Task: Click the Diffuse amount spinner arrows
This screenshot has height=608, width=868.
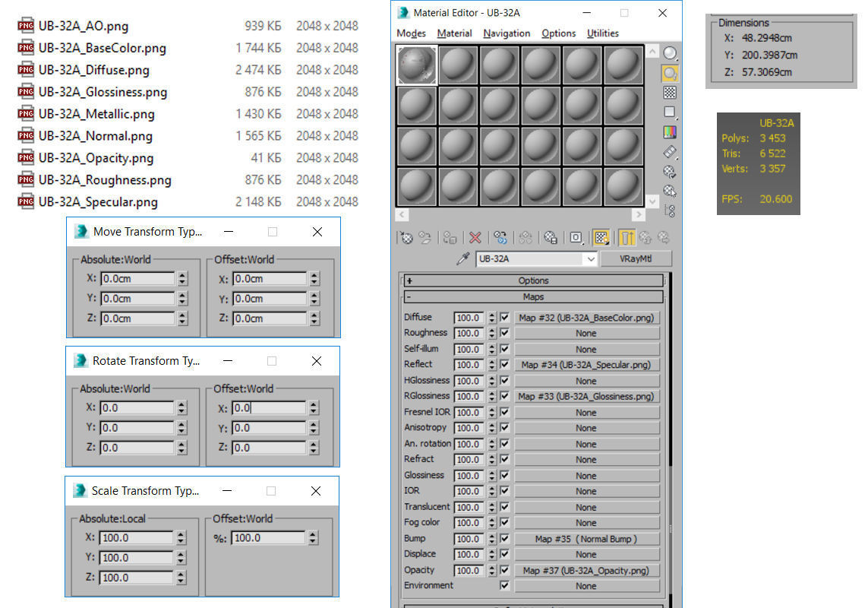Action: click(491, 318)
